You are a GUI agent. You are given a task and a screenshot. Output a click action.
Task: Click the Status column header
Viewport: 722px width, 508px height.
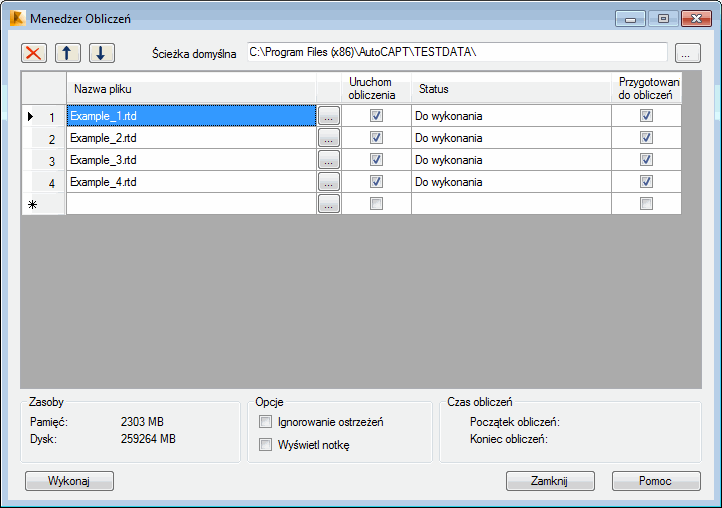tap(511, 88)
